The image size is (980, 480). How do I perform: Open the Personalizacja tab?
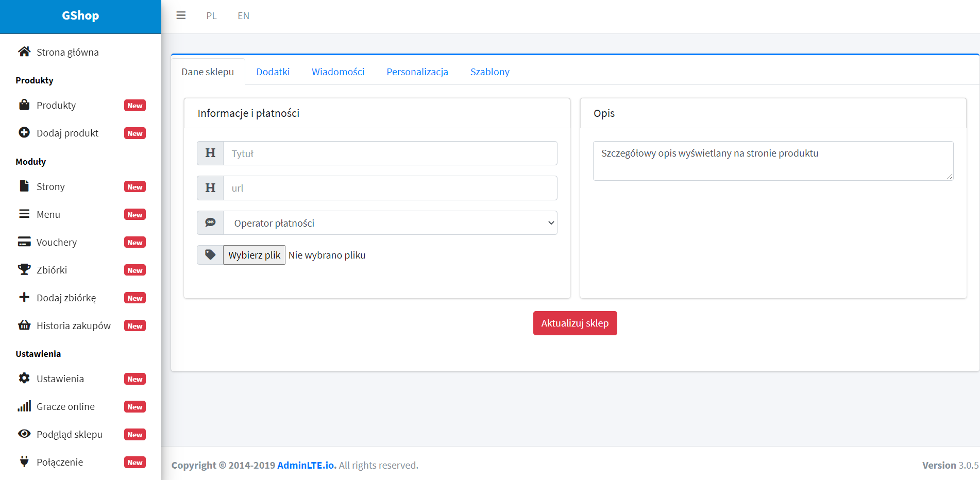point(417,72)
